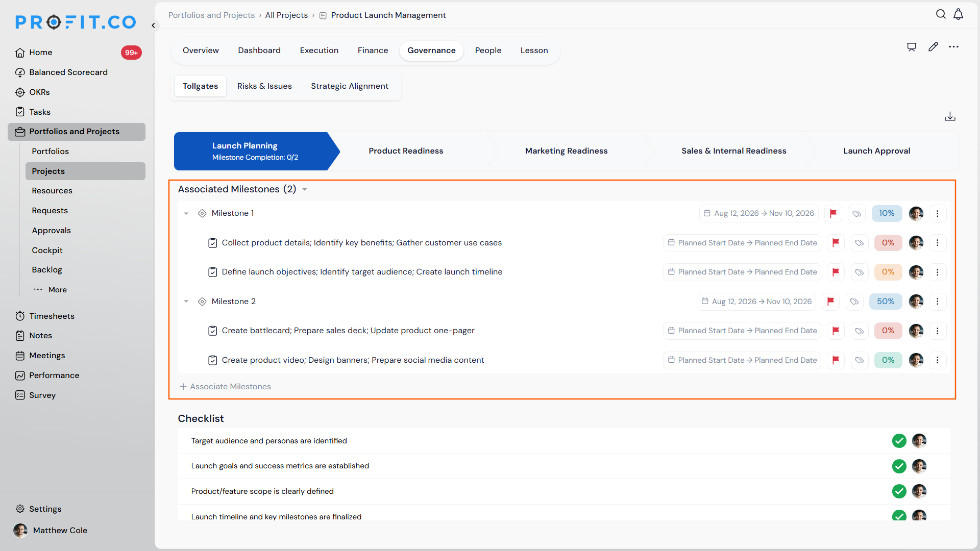This screenshot has height=551, width=980.
Task: Toggle checkmark for Product/feature scope clearly defined
Action: [x=899, y=491]
